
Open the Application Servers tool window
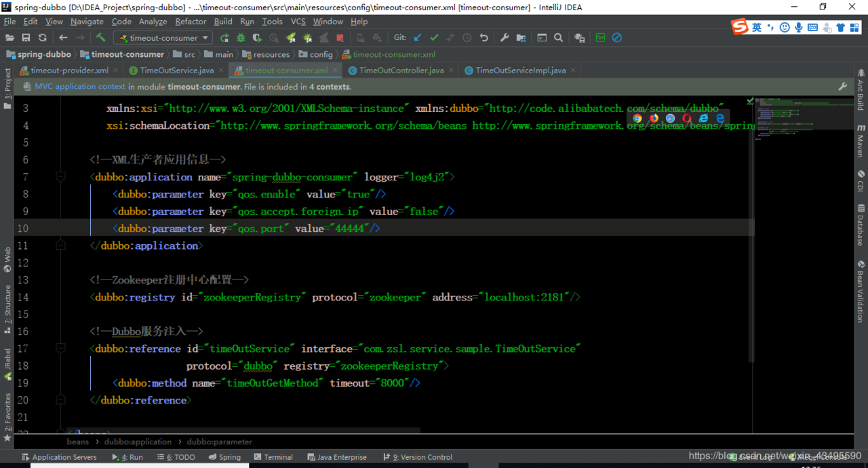60,457
